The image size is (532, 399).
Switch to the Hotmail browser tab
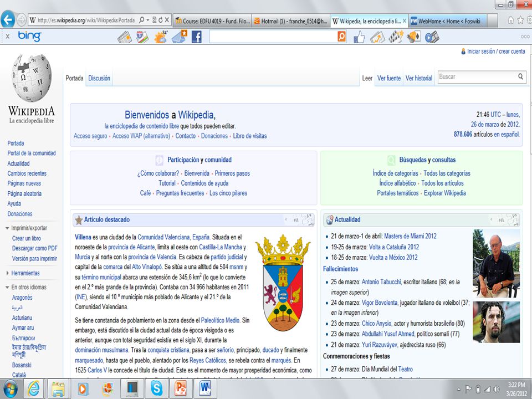tap(291, 21)
